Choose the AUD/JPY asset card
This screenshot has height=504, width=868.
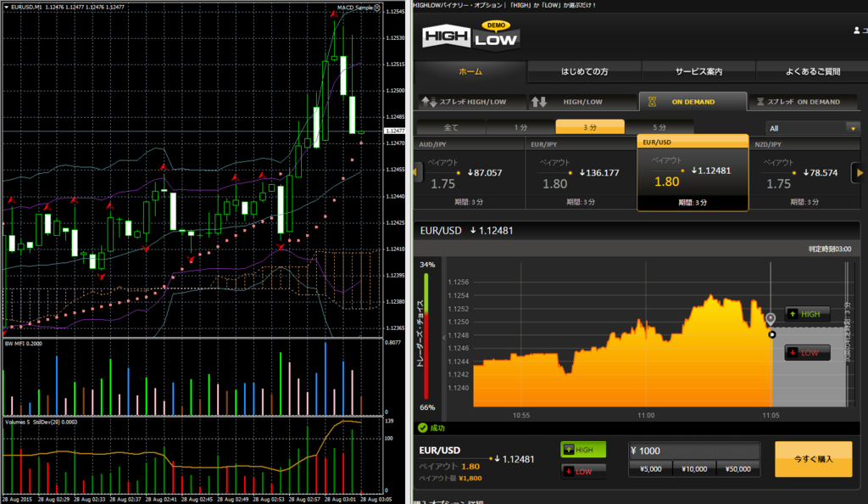pyautogui.click(x=469, y=173)
